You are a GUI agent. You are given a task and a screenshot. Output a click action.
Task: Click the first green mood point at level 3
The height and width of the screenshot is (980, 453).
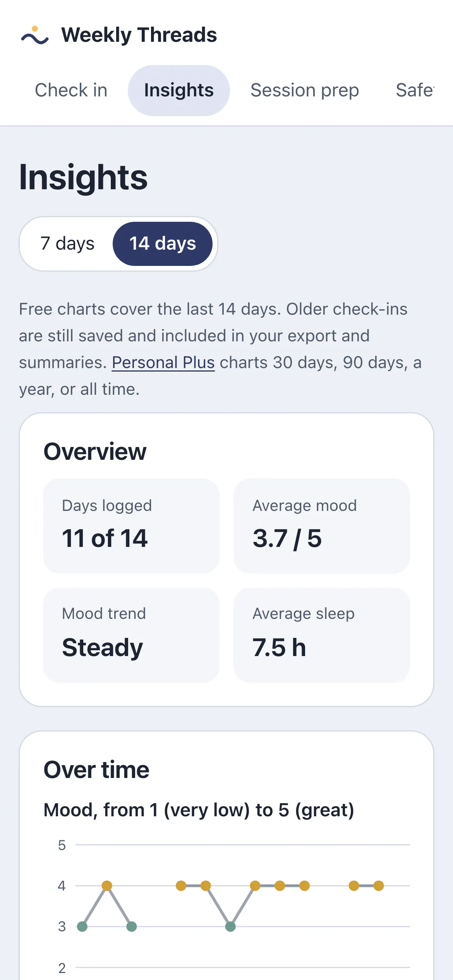pyautogui.click(x=82, y=927)
